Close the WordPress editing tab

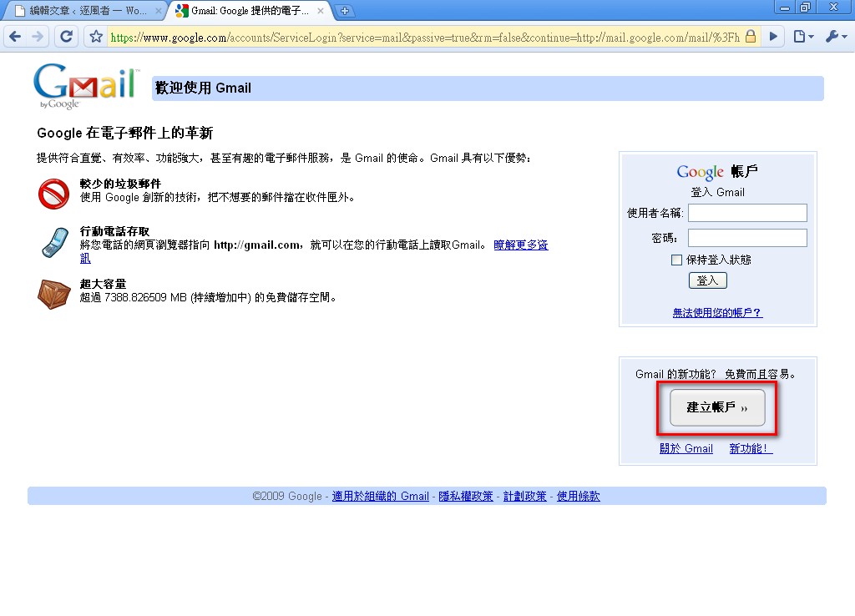pos(158,10)
